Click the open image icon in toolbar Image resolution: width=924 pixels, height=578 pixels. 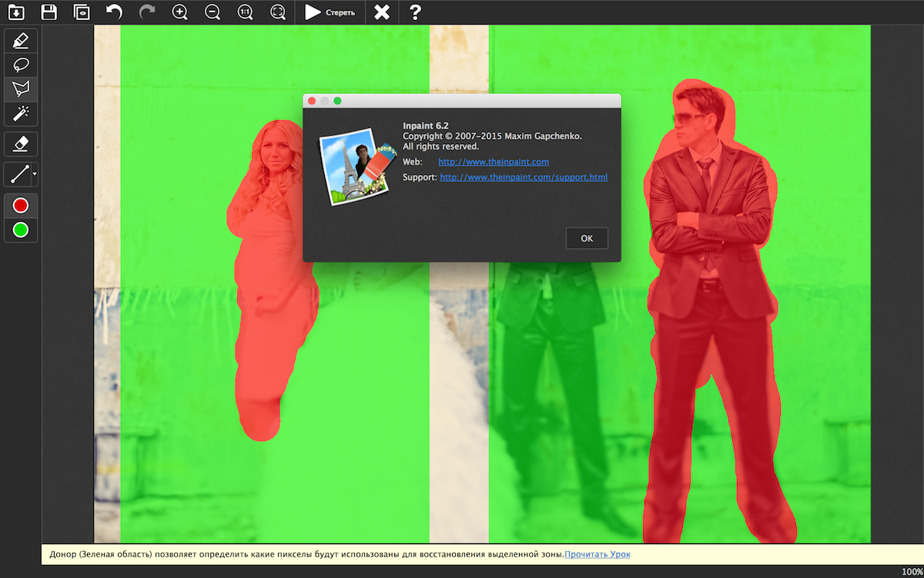(x=16, y=12)
